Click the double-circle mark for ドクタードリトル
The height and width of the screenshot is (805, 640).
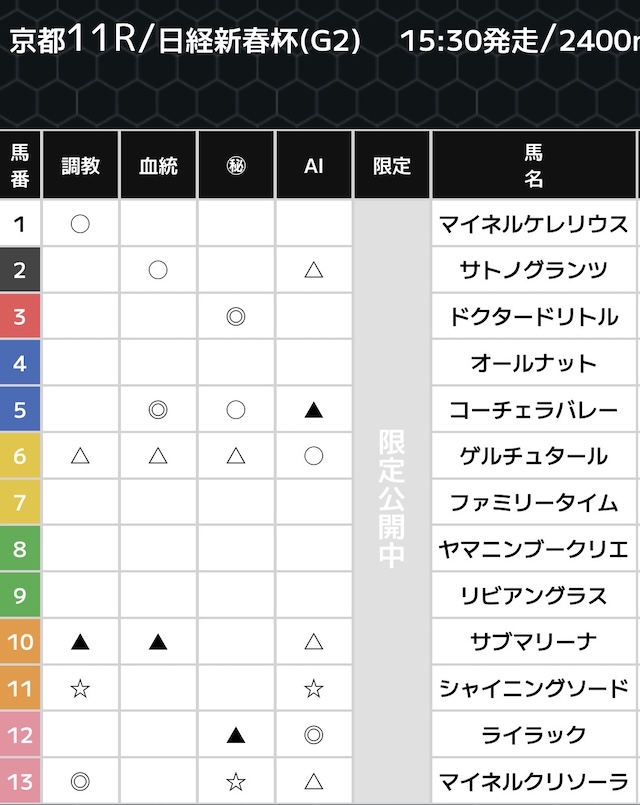[236, 317]
